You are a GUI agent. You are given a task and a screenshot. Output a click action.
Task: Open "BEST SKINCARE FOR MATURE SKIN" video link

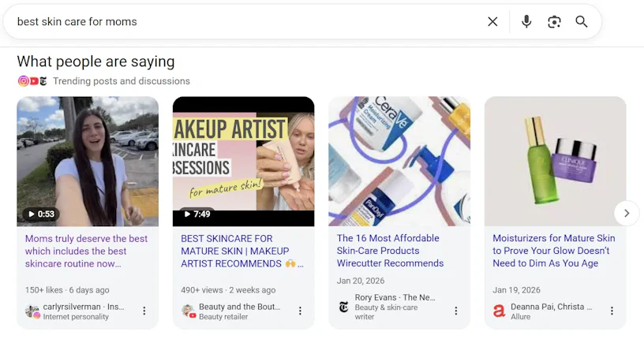pos(238,251)
